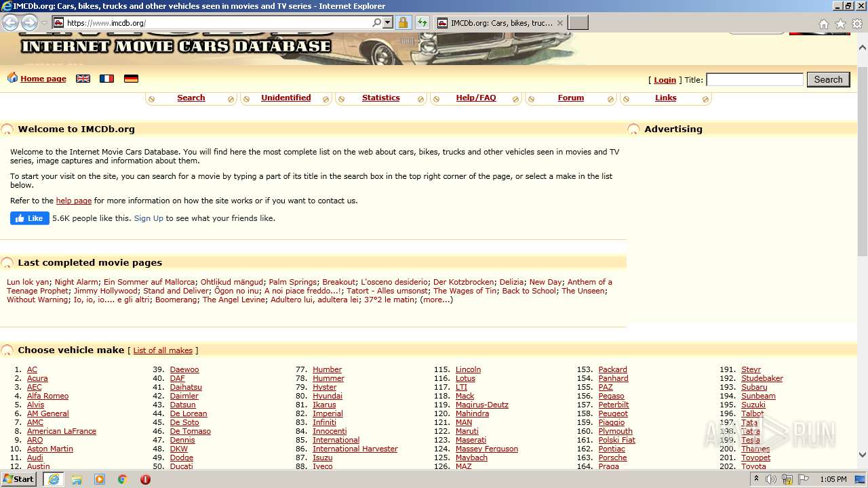Open the Help/FAQ menu item

point(476,98)
